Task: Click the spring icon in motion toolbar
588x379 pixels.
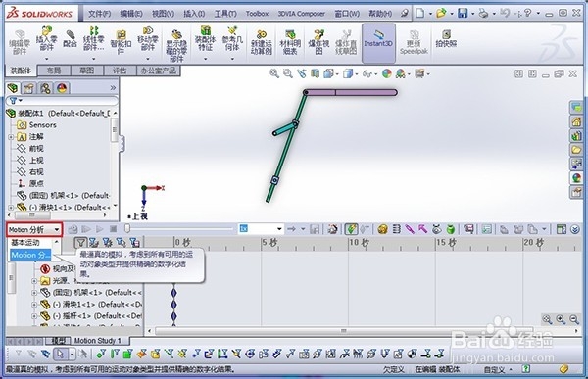Action: (396, 229)
